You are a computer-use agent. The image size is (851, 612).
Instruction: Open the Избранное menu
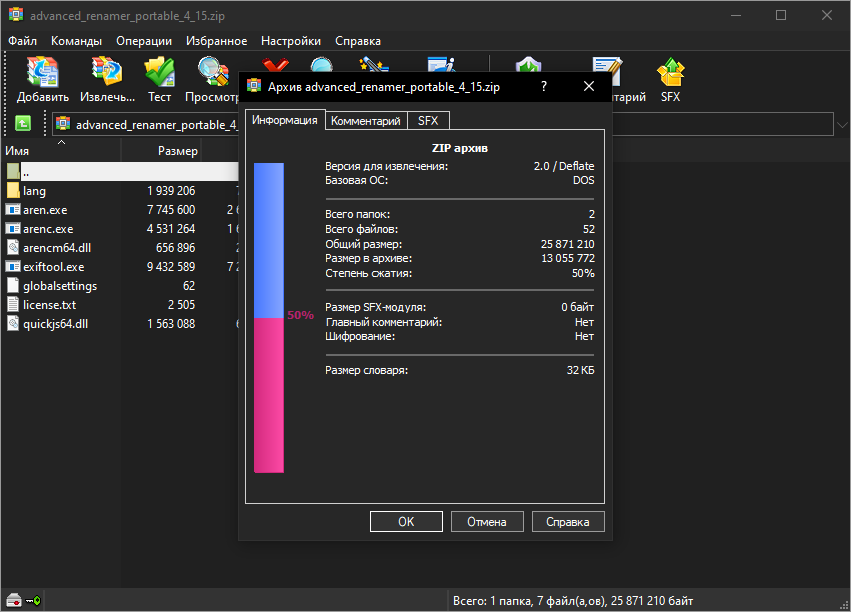click(216, 41)
